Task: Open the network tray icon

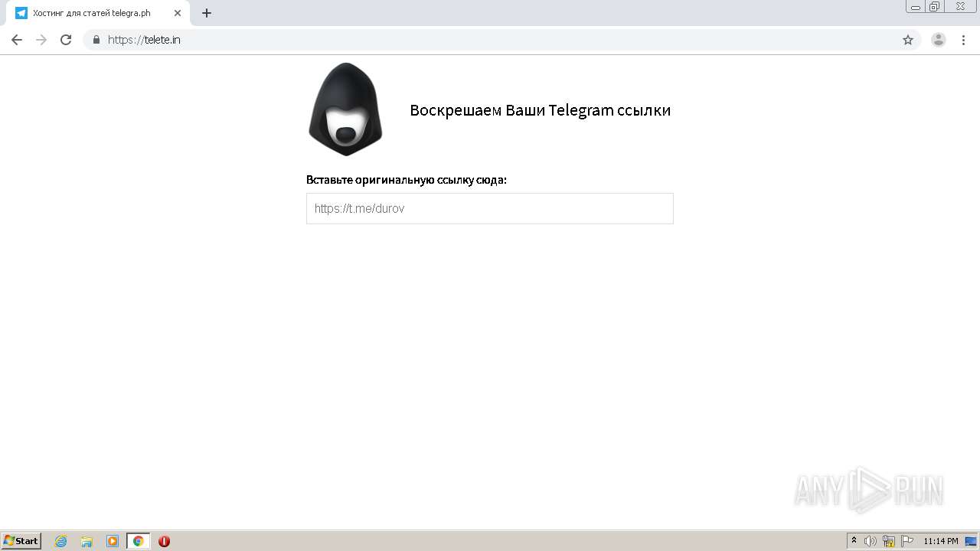Action: 889,541
